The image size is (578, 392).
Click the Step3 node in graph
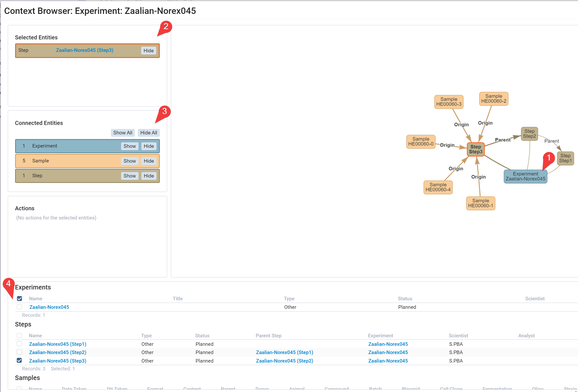click(x=475, y=149)
